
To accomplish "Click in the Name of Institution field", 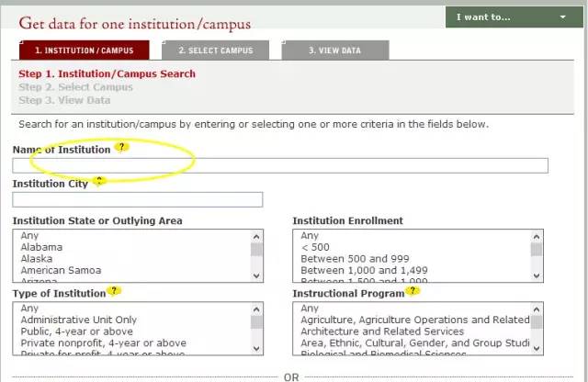I will [279, 165].
